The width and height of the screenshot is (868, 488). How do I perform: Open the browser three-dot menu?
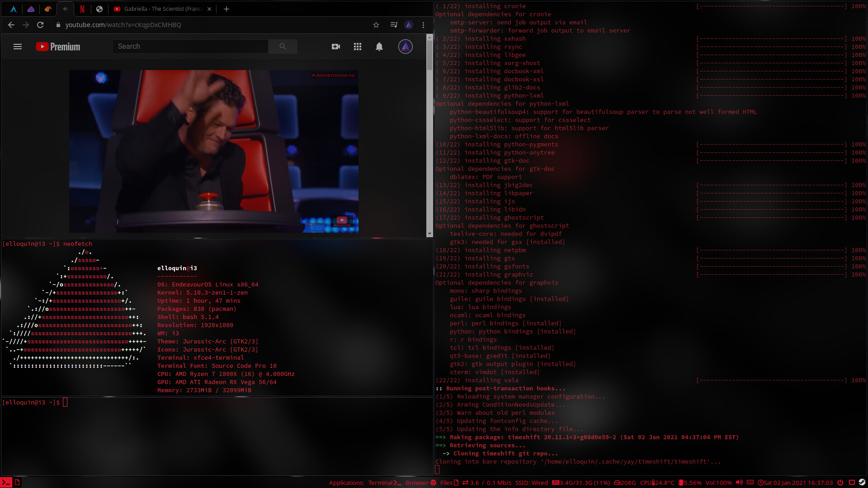point(423,25)
